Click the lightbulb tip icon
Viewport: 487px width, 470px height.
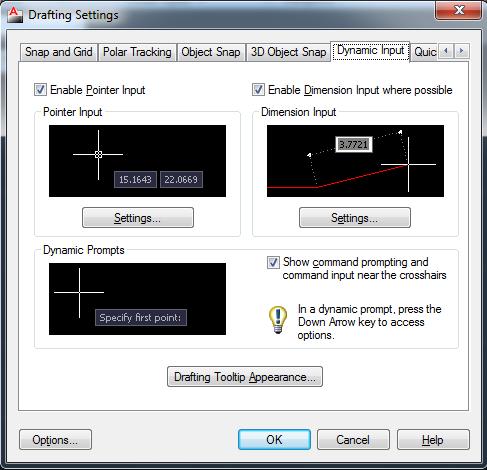pyautogui.click(x=278, y=320)
